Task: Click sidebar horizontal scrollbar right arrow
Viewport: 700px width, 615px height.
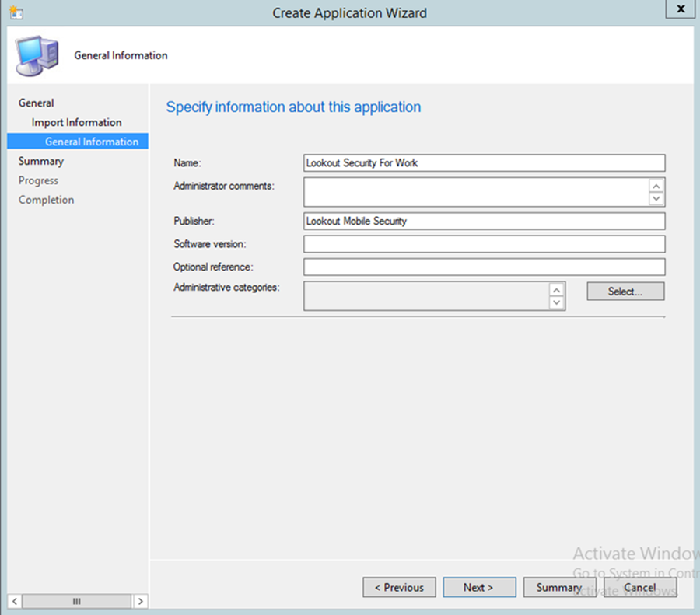Action: point(141,601)
